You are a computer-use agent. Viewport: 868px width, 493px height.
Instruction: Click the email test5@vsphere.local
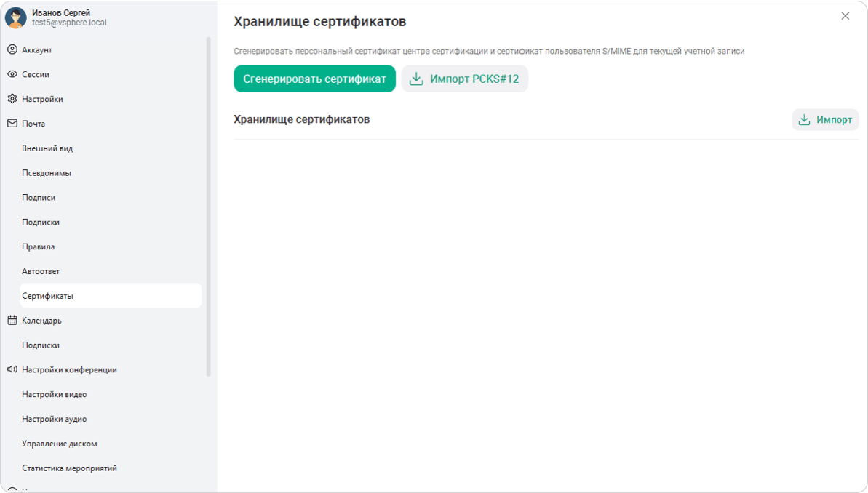click(69, 23)
